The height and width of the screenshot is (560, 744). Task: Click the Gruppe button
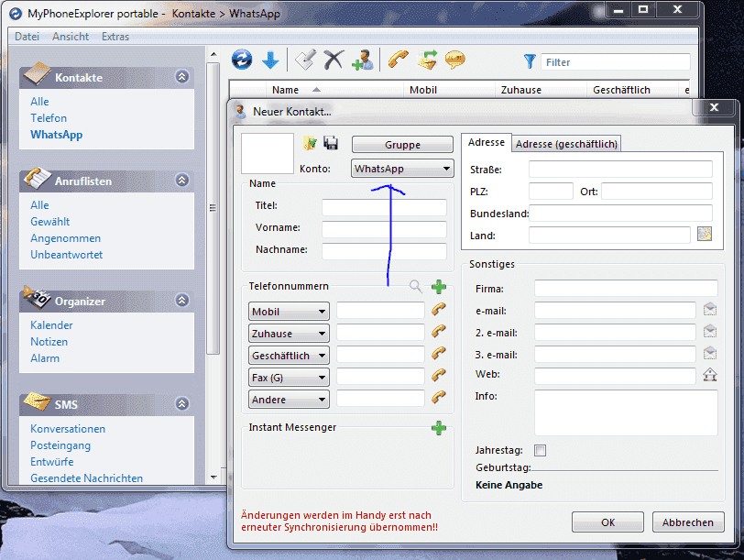coord(402,145)
